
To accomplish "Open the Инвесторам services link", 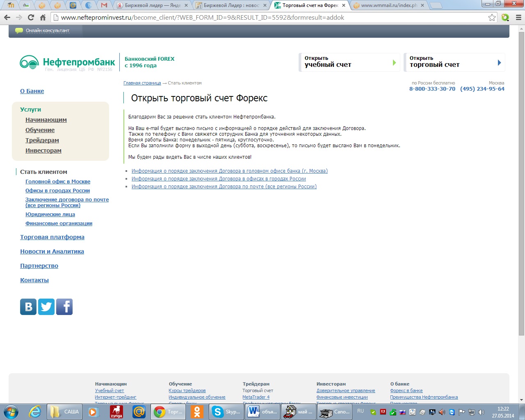I will pyautogui.click(x=43, y=151).
